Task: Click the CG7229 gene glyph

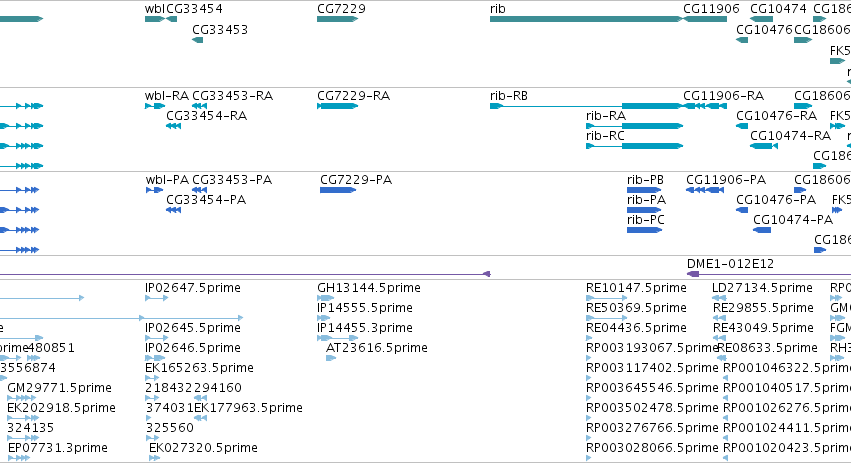Action: point(338,19)
